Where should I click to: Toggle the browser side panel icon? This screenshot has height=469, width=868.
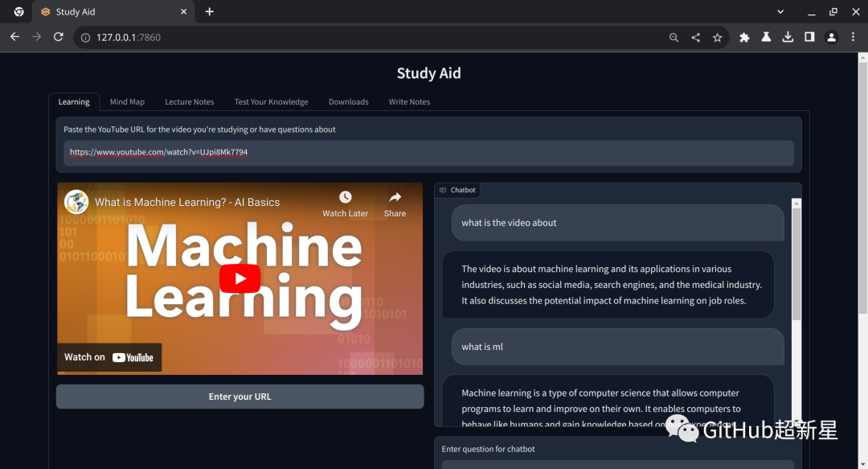[x=809, y=37]
